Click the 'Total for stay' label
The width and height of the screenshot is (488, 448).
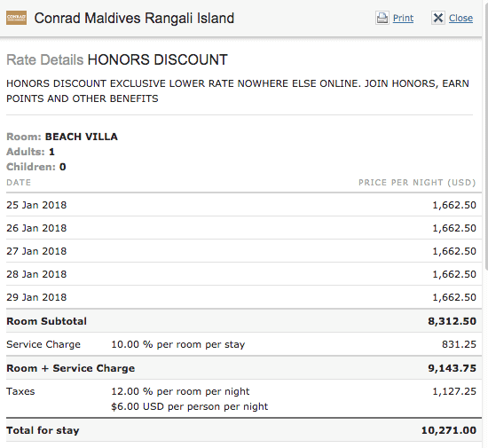pos(43,430)
